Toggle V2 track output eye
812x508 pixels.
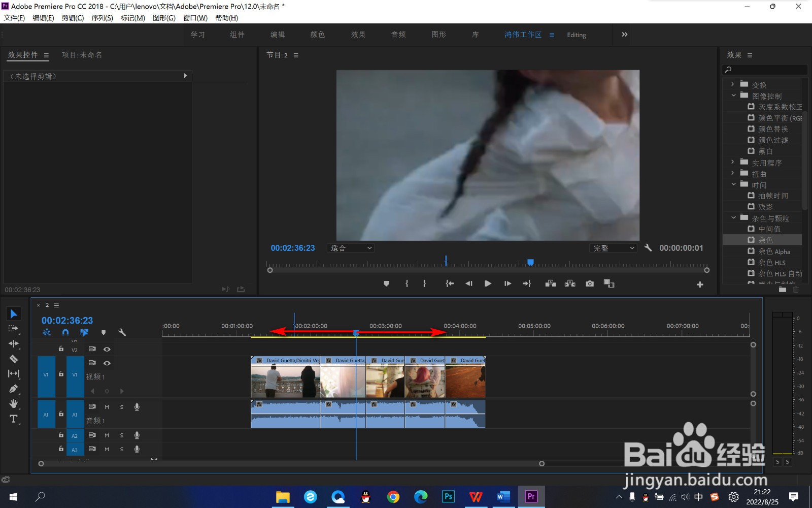click(x=107, y=349)
